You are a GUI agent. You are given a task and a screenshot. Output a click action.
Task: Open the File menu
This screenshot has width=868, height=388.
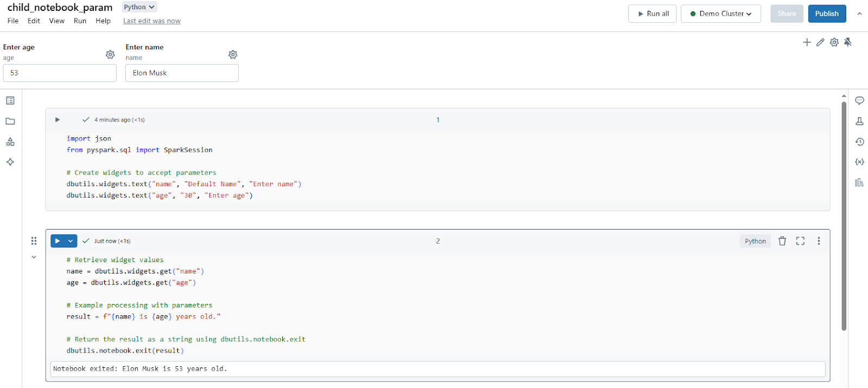click(x=13, y=21)
